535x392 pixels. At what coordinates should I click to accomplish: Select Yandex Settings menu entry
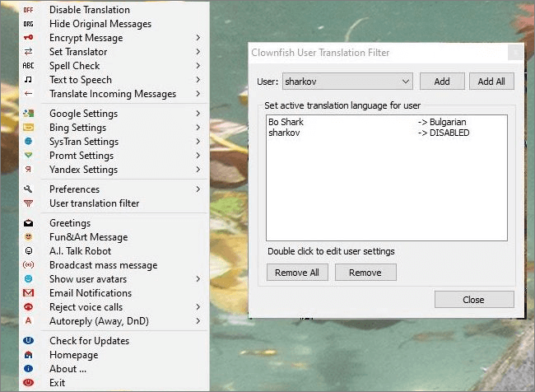click(x=114, y=170)
